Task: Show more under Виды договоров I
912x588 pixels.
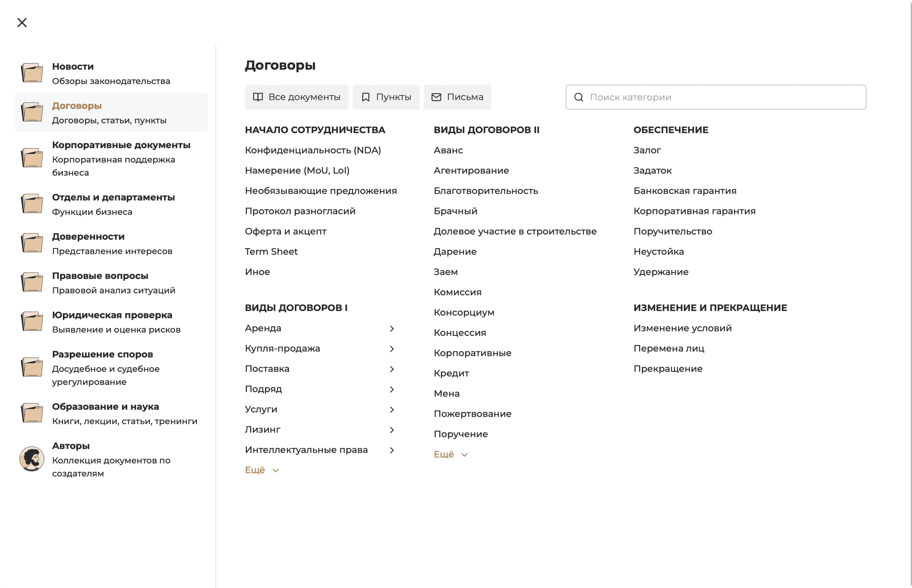Action: pos(262,470)
